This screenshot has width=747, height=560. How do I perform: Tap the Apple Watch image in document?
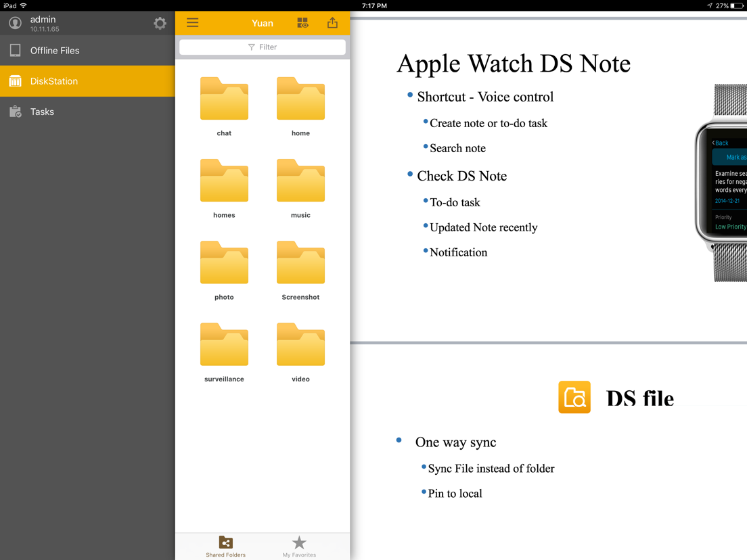(x=721, y=183)
